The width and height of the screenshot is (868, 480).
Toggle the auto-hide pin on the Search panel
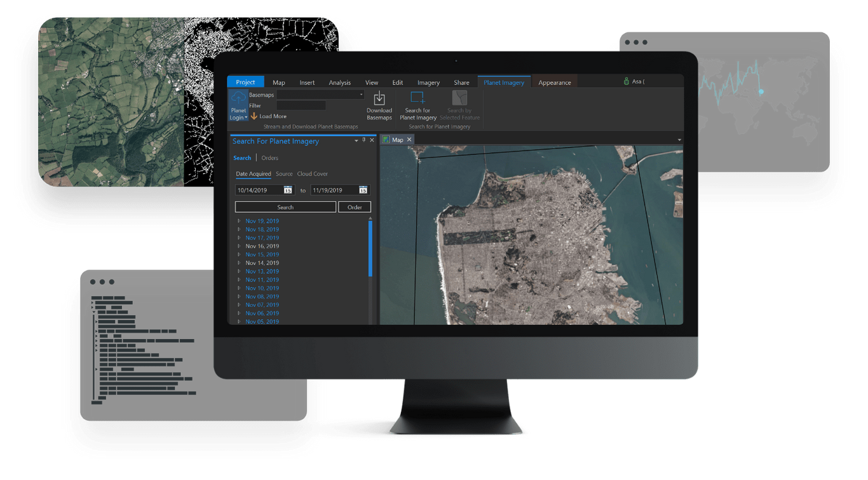coord(363,140)
